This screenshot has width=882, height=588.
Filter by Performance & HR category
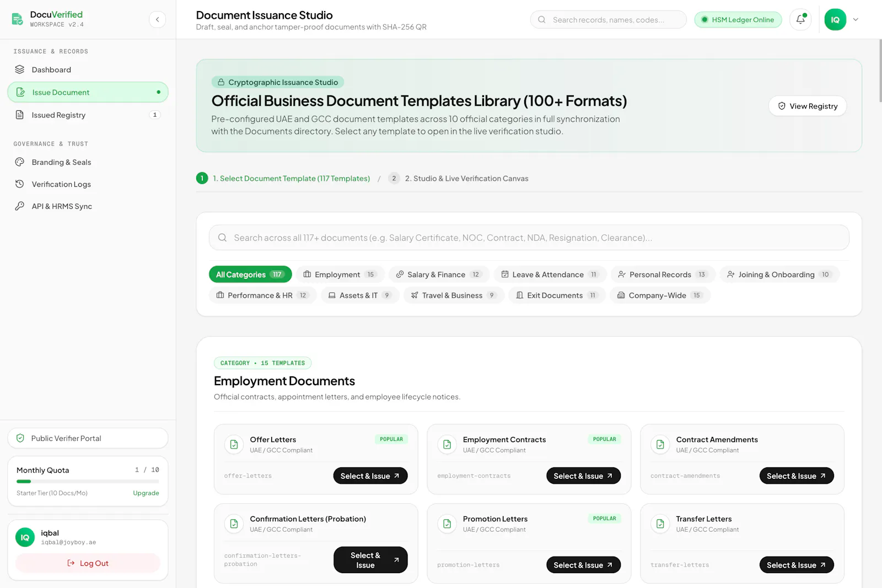(262, 295)
